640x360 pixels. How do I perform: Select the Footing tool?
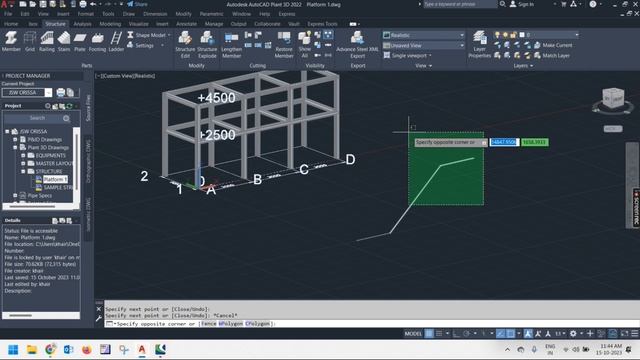(97, 42)
